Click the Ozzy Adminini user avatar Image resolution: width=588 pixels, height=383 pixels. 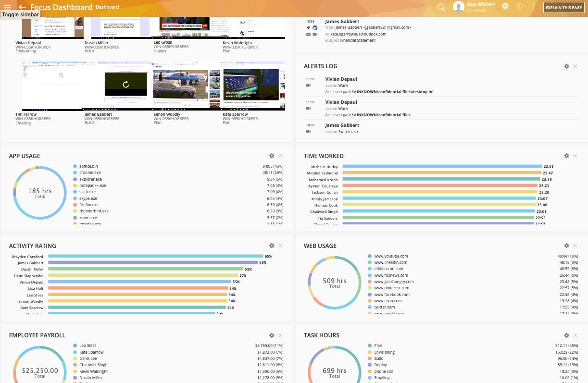click(x=459, y=7)
